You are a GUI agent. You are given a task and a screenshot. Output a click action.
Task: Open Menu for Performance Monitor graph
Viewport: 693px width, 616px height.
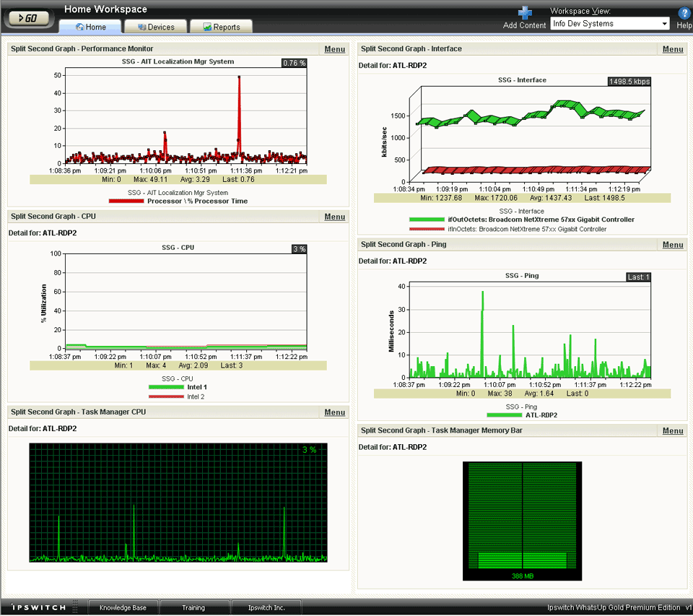tap(334, 49)
